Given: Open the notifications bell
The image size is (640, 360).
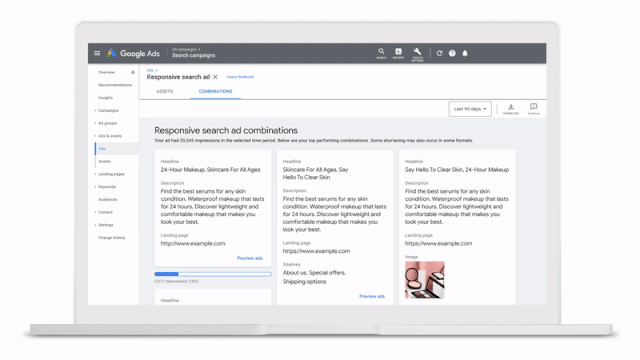Looking at the screenshot, I should point(465,53).
